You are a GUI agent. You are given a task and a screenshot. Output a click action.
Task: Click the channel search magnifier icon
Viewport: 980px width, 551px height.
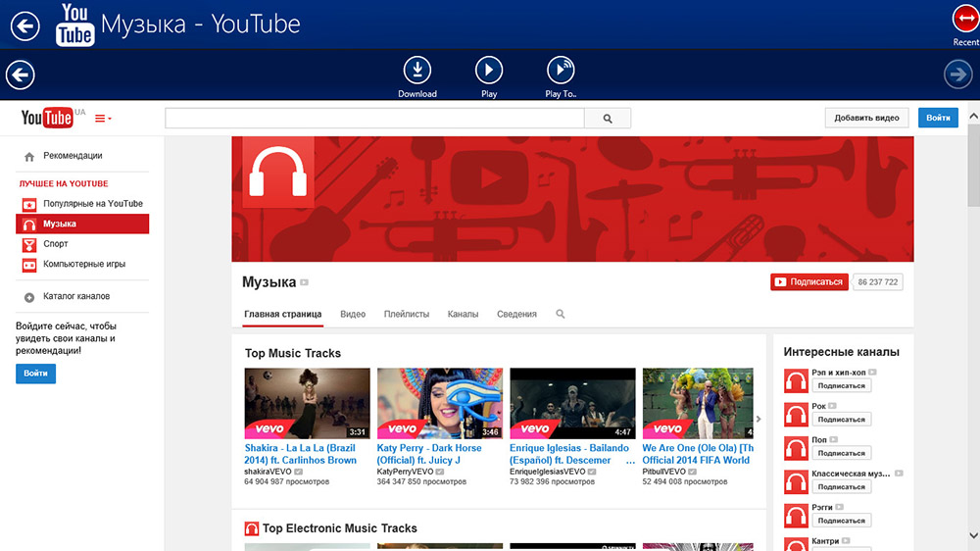coord(560,314)
